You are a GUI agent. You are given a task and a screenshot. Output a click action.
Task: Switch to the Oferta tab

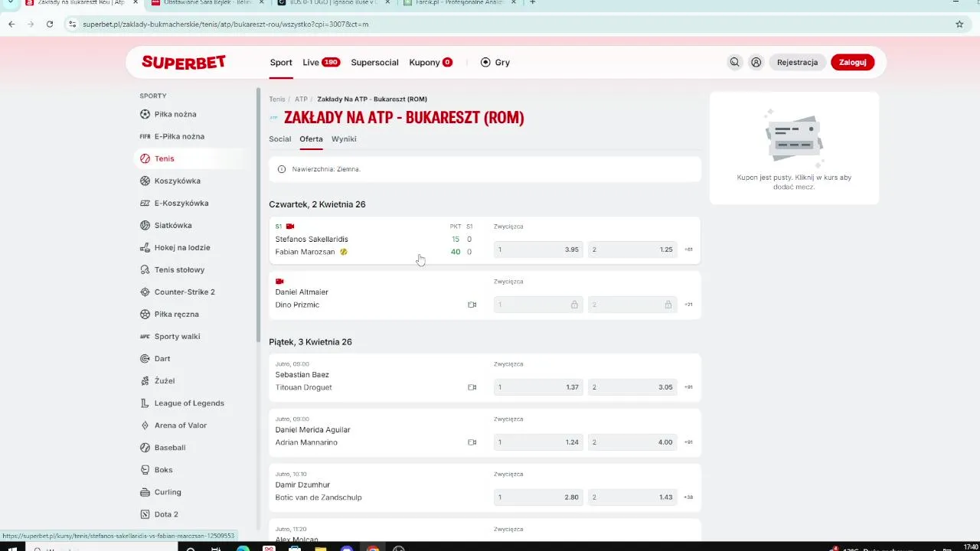coord(311,139)
